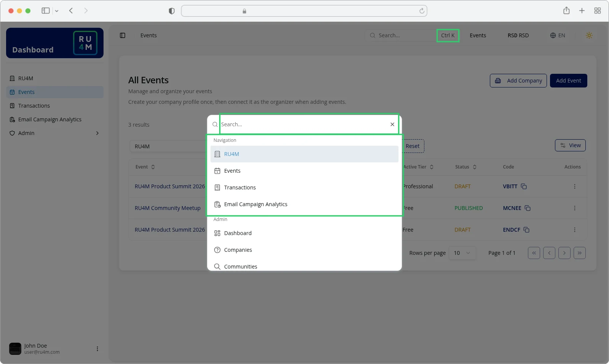
Task: Toggle the sidebar panel icon beside Events
Action: point(123,35)
